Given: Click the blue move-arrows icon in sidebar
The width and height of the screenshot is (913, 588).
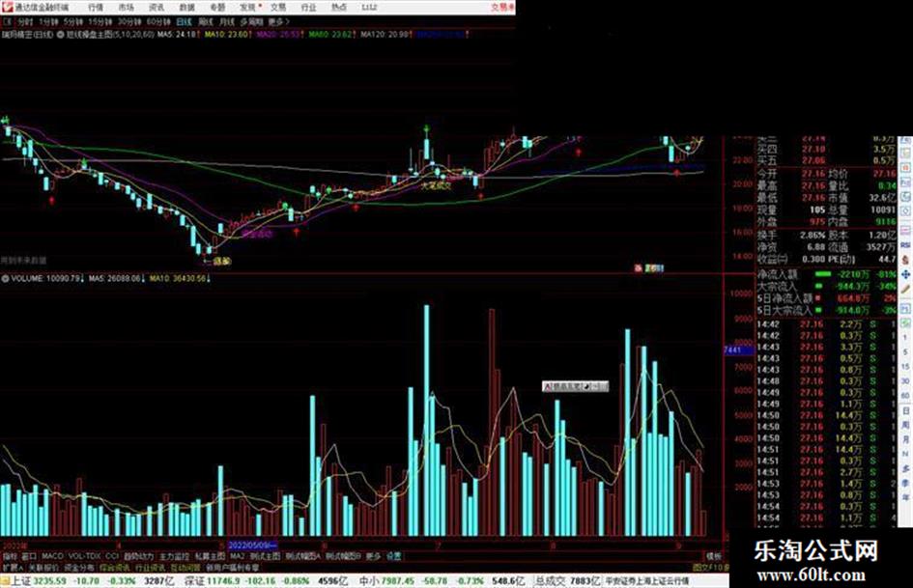Looking at the screenshot, I should pyautogui.click(x=905, y=274).
